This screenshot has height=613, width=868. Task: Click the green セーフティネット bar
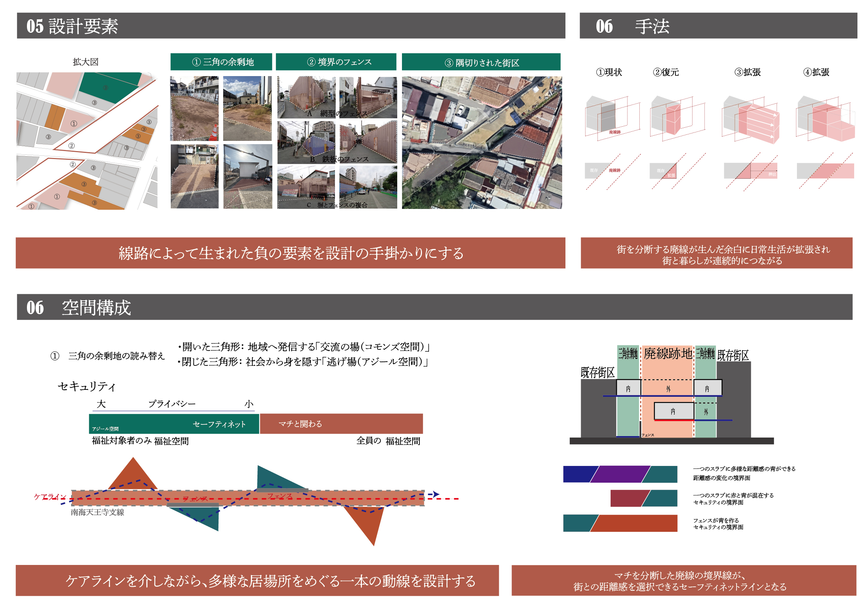(174, 424)
